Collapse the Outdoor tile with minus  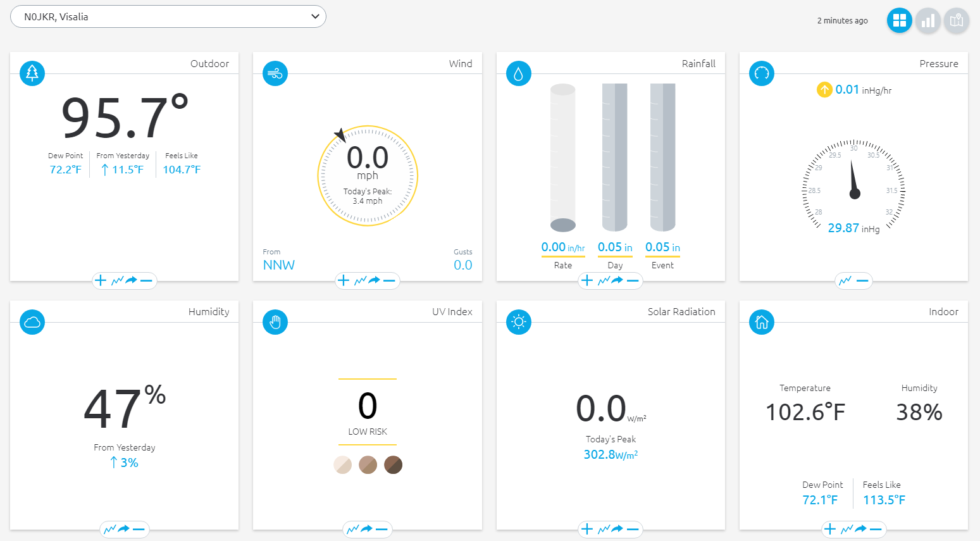146,280
